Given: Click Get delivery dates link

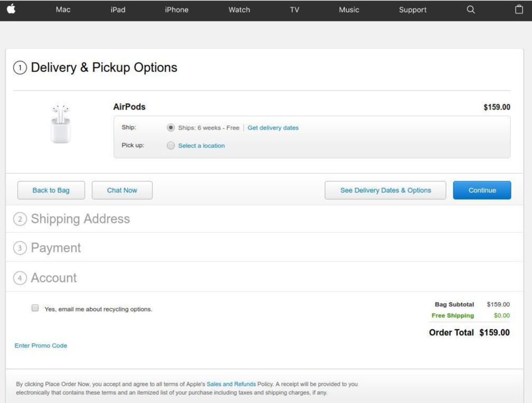Looking at the screenshot, I should [273, 128].
